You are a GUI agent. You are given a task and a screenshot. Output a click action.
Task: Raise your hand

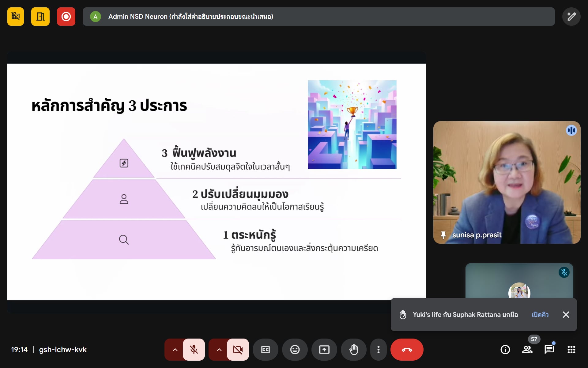tap(353, 350)
